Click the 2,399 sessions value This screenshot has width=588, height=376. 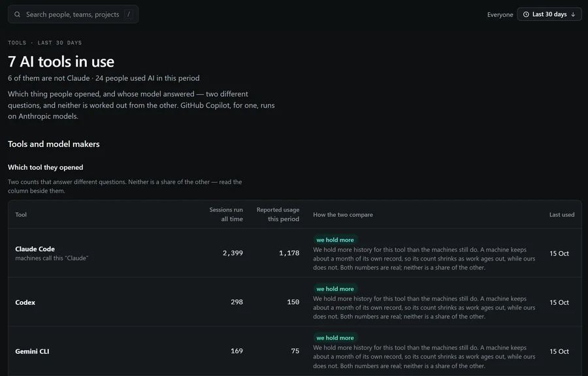pos(233,253)
